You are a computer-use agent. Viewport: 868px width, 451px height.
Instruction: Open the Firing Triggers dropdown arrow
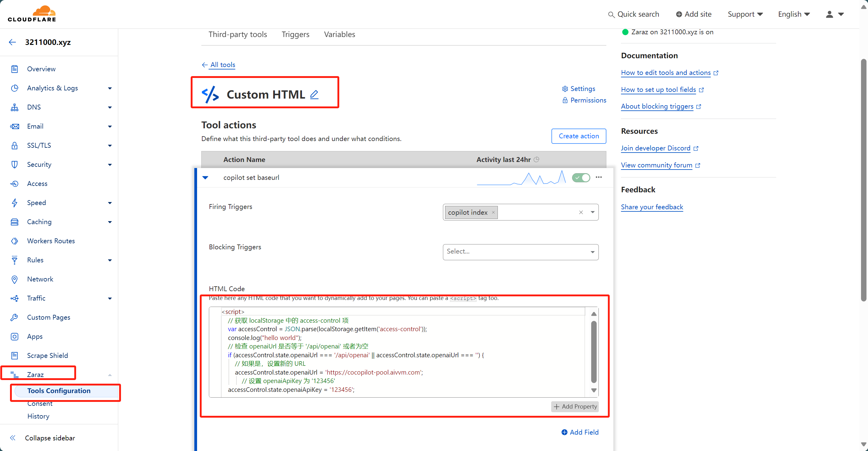(592, 212)
